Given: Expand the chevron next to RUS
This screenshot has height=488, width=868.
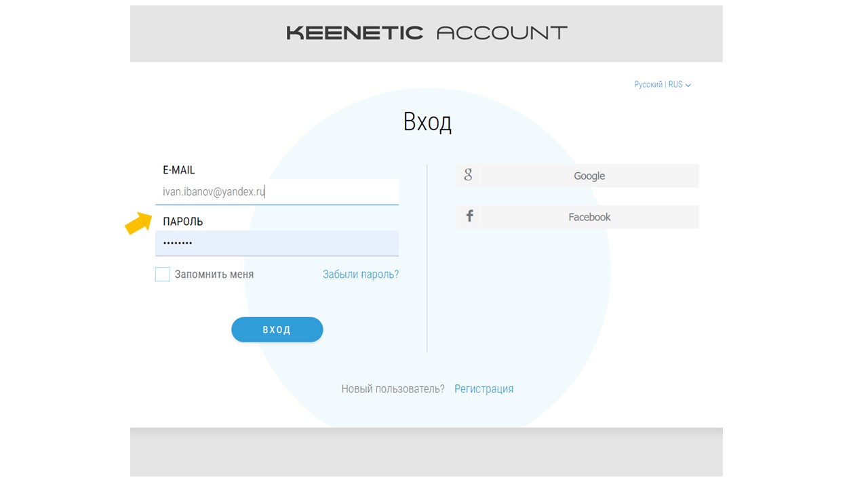Looking at the screenshot, I should [x=688, y=85].
